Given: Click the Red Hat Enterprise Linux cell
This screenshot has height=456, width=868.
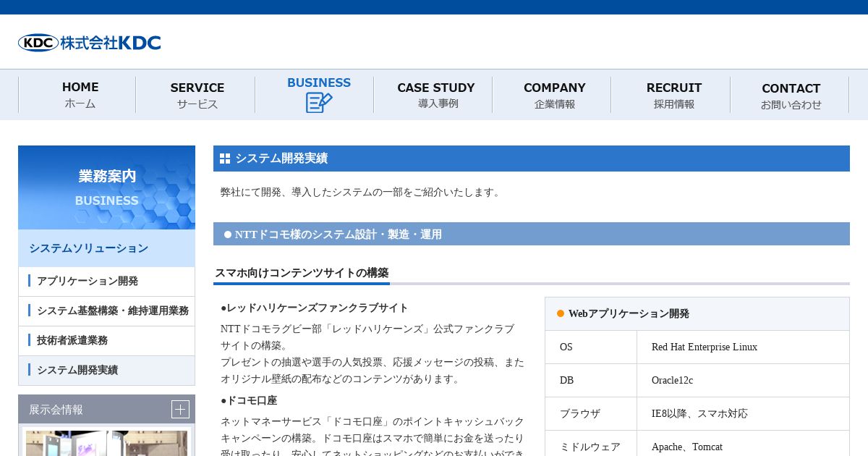Looking at the screenshot, I should [743, 347].
